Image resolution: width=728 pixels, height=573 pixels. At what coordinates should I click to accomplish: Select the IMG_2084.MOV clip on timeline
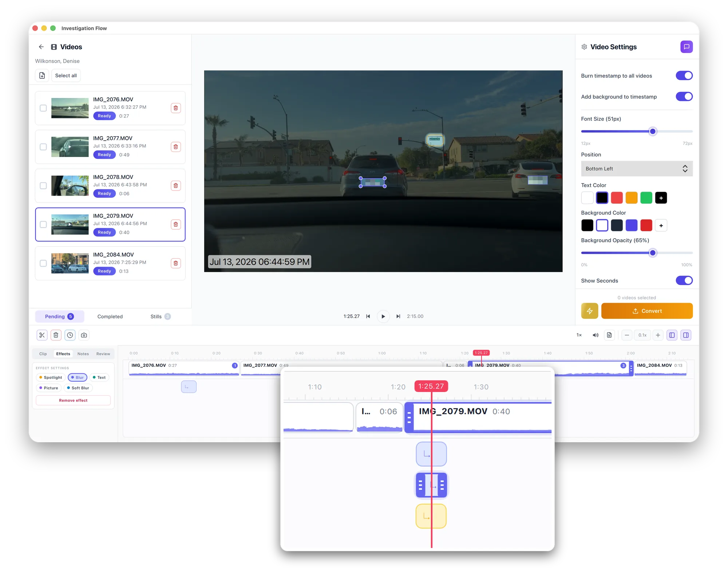[660, 368]
